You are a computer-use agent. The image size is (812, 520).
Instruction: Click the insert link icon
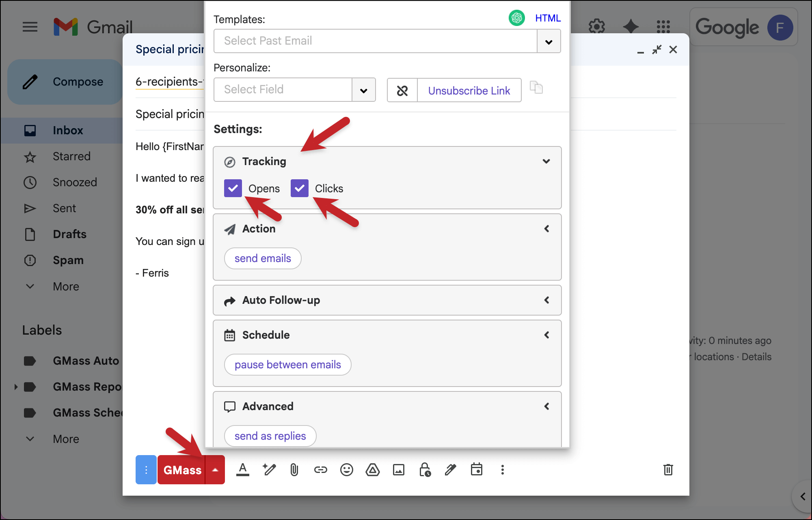[320, 470]
